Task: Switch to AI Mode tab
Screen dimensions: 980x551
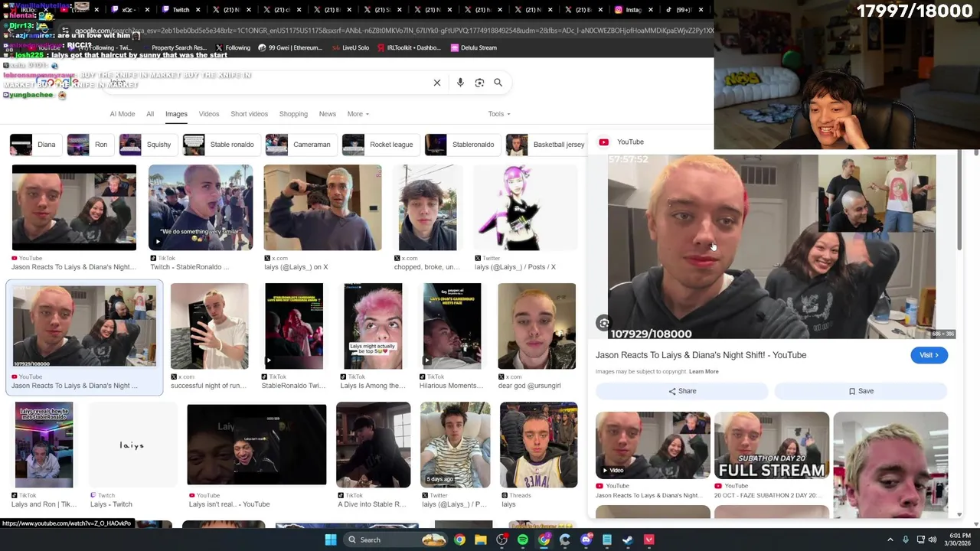Action: click(122, 114)
